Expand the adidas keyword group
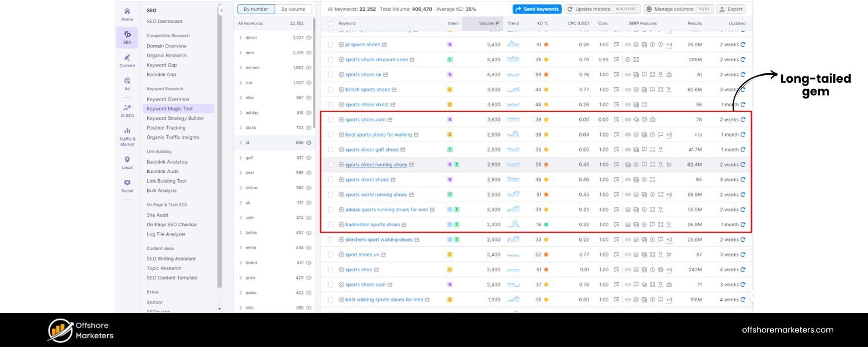The width and height of the screenshot is (868, 347). 241,113
